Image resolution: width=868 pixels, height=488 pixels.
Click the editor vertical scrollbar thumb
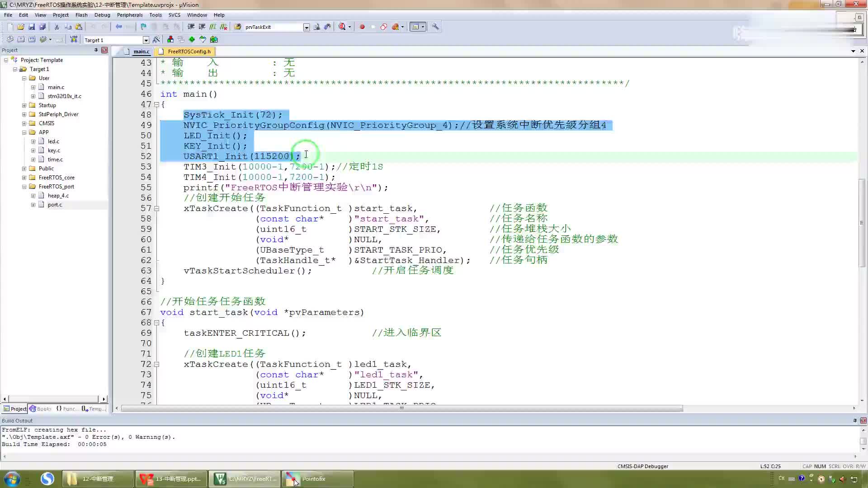[x=862, y=223]
